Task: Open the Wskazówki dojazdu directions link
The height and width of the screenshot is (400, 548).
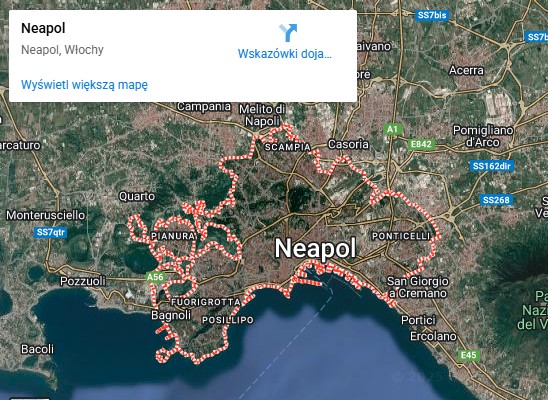Action: pyautogui.click(x=284, y=54)
